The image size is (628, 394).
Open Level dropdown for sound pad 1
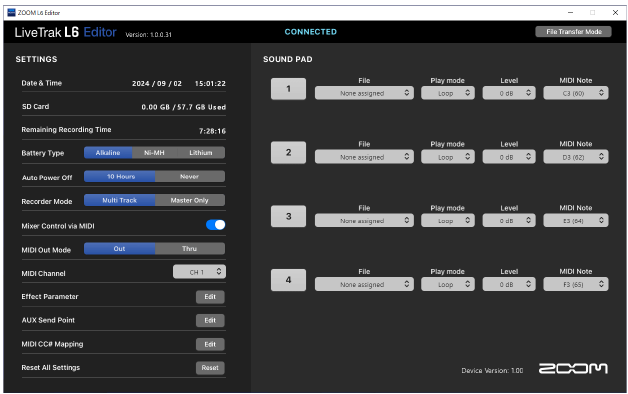pos(509,93)
